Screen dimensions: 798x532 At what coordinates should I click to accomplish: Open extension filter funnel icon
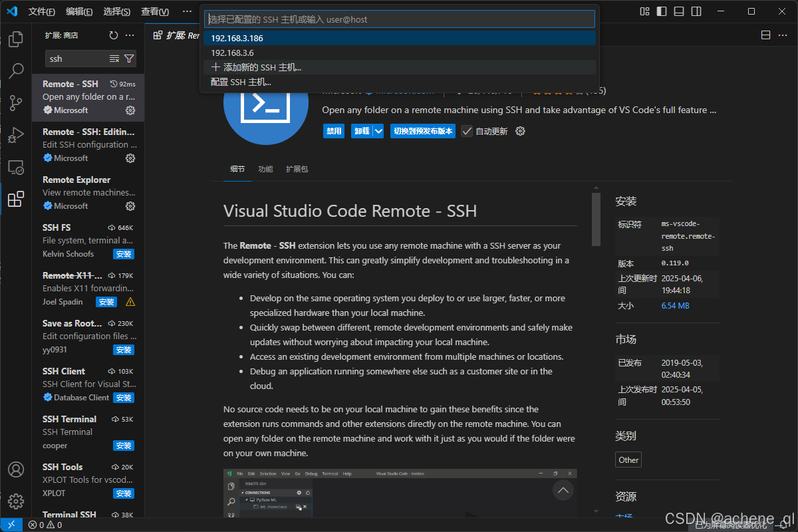tap(129, 59)
